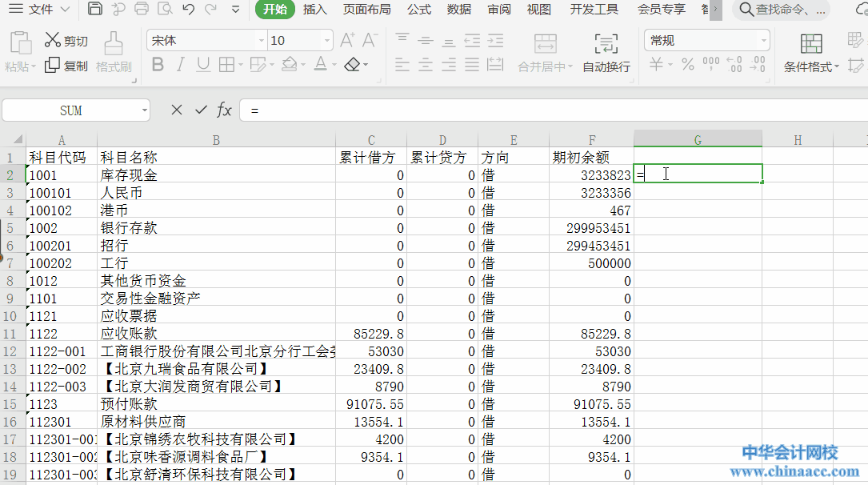
Task: Click Merge and Center (合并居中)
Action: (x=545, y=53)
